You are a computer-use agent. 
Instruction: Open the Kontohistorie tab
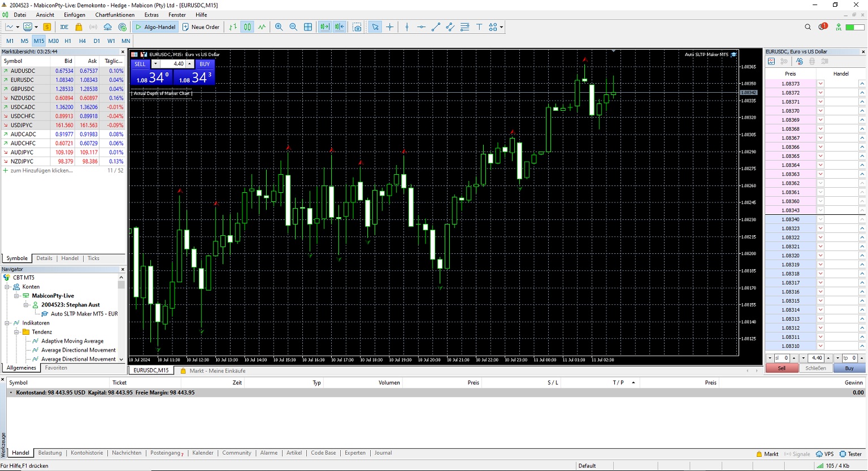[x=87, y=453]
